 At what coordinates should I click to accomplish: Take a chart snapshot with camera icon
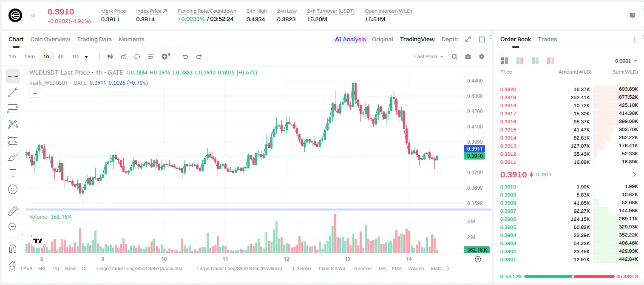pos(468,57)
